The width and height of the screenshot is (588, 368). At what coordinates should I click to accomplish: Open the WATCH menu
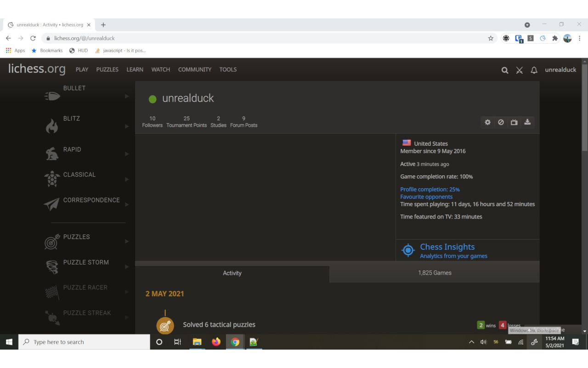coord(160,69)
